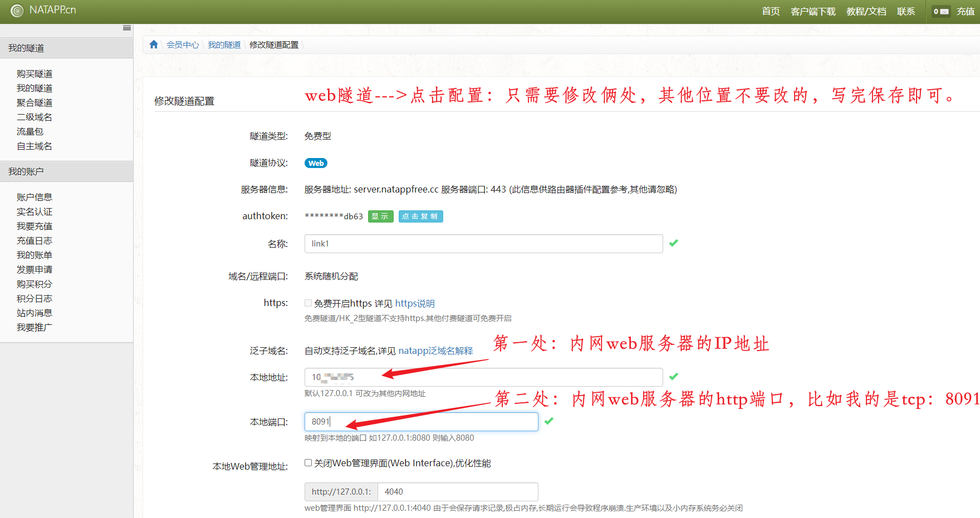The width and height of the screenshot is (980, 518).
Task: Open 流量包 in the sidebar
Action: pyautogui.click(x=30, y=131)
